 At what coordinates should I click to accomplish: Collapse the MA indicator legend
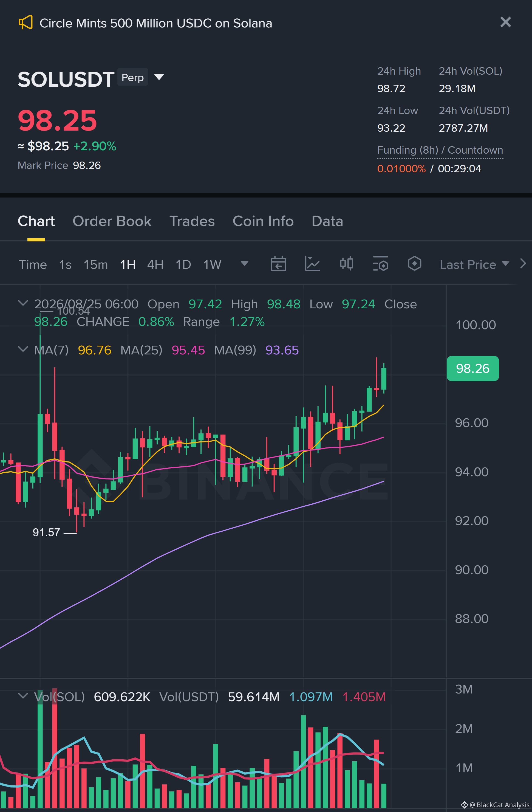[23, 349]
